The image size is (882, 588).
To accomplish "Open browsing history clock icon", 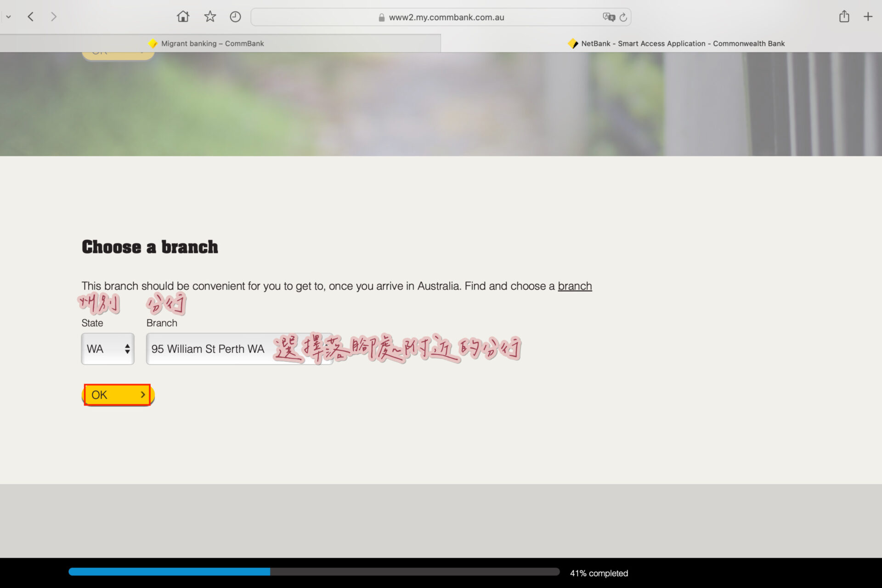I will (235, 17).
